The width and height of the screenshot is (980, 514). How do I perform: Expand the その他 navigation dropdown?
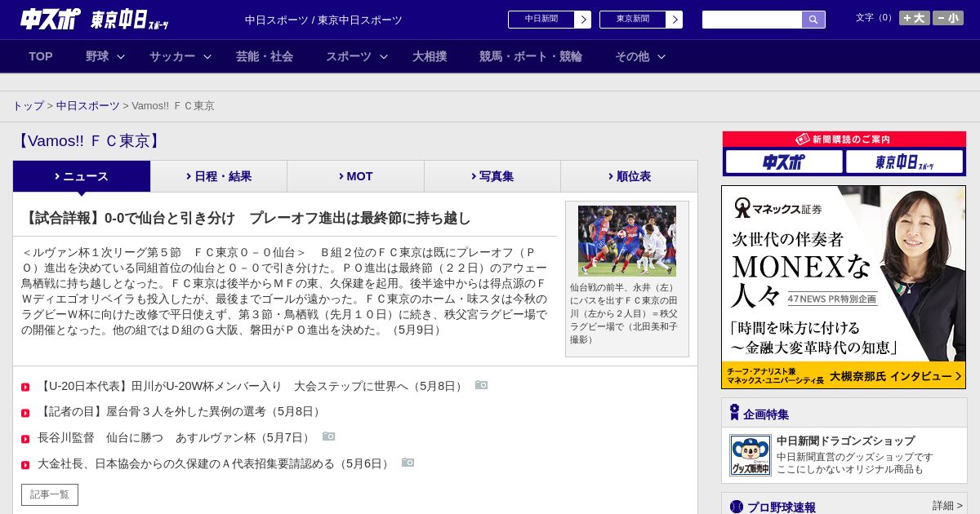tap(640, 56)
